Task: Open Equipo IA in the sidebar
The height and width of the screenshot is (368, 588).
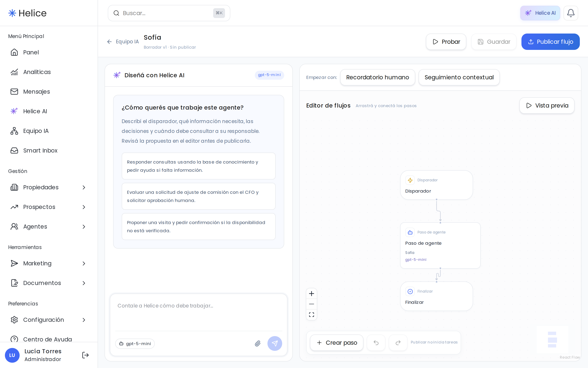Action: pos(49,131)
